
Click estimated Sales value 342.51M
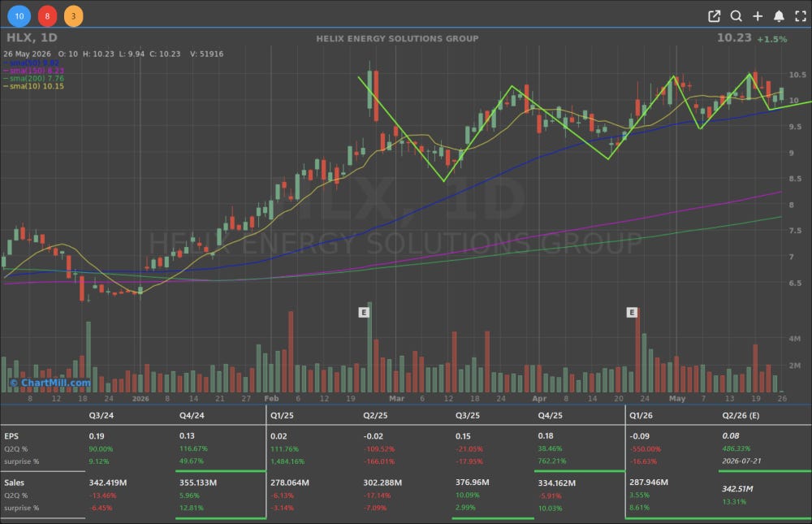click(737, 489)
